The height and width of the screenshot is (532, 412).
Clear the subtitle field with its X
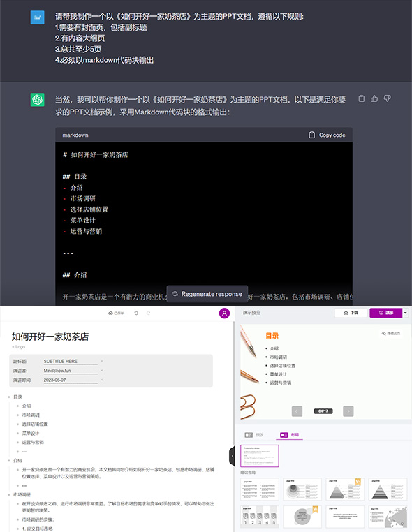[101, 361]
